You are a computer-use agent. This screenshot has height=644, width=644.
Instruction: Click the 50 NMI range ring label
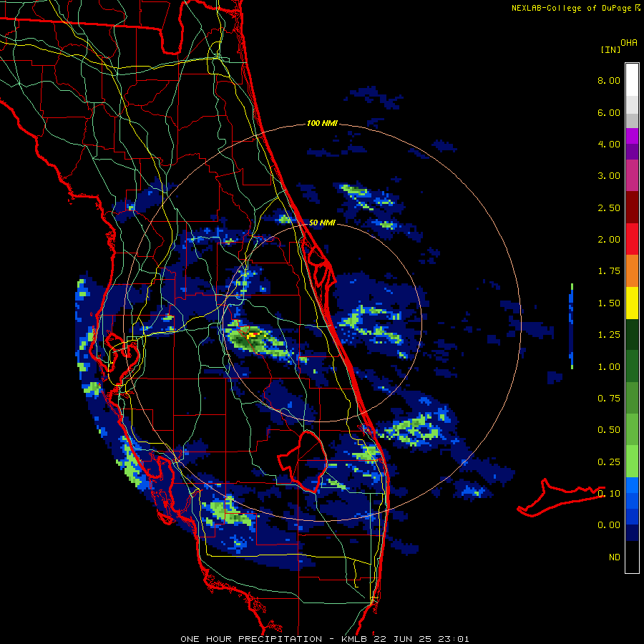tap(322, 223)
